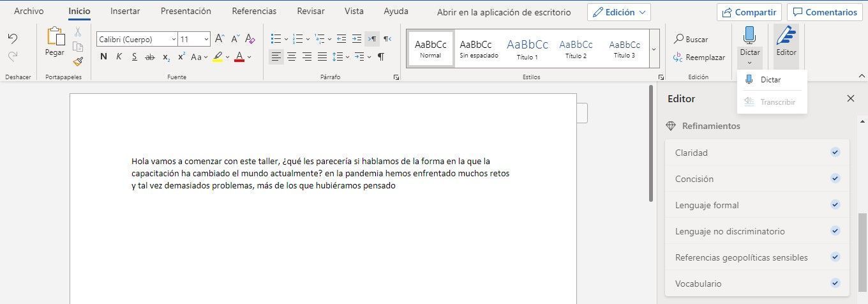The width and height of the screenshot is (868, 304).
Task: Switch to the Insertar tab
Action: point(125,11)
